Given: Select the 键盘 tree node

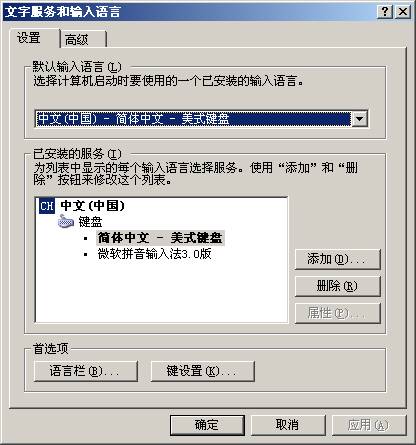Looking at the screenshot, I should 90,222.
